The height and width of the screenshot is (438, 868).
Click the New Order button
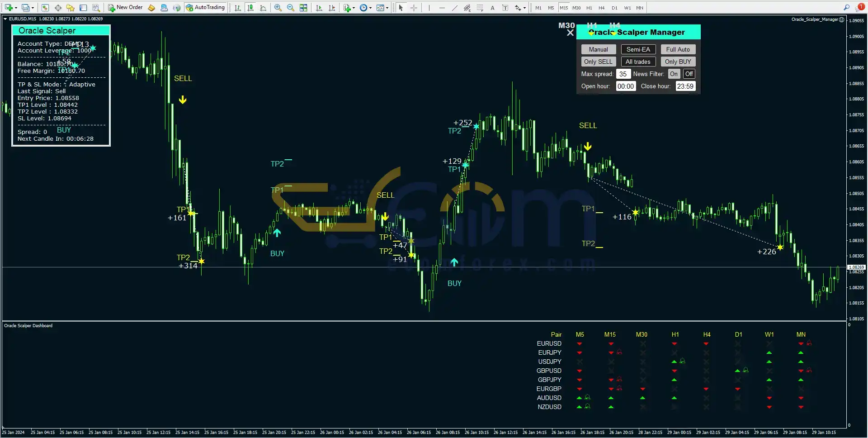pos(125,8)
